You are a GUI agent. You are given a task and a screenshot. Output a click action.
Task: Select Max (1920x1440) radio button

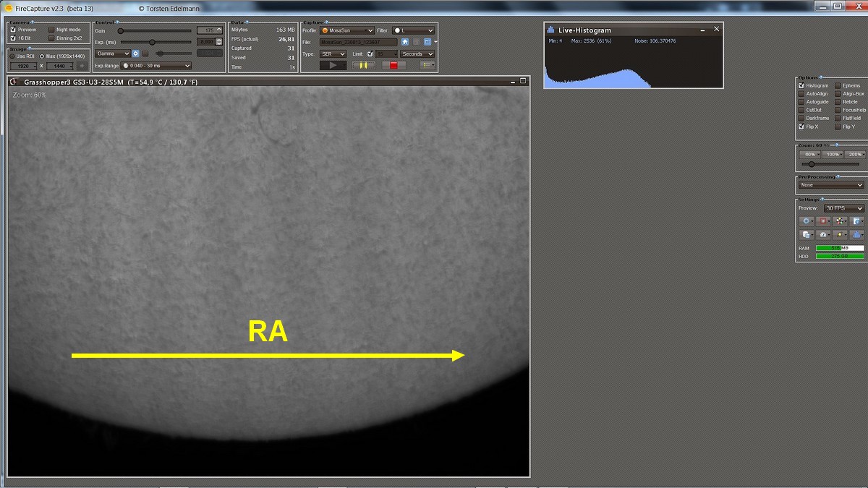tap(42, 56)
